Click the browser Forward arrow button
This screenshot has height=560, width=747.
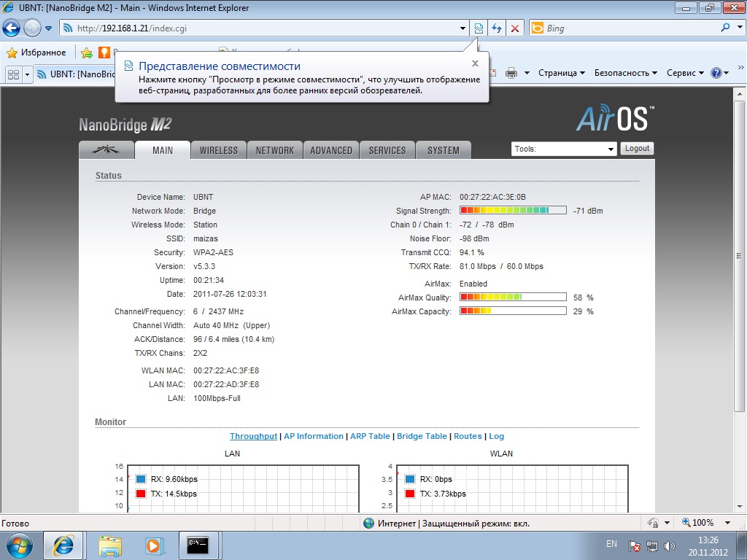click(32, 28)
